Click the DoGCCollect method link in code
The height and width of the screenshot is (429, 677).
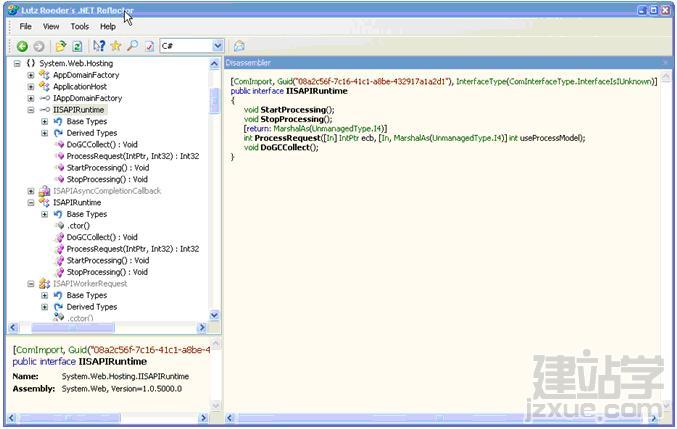[285, 148]
